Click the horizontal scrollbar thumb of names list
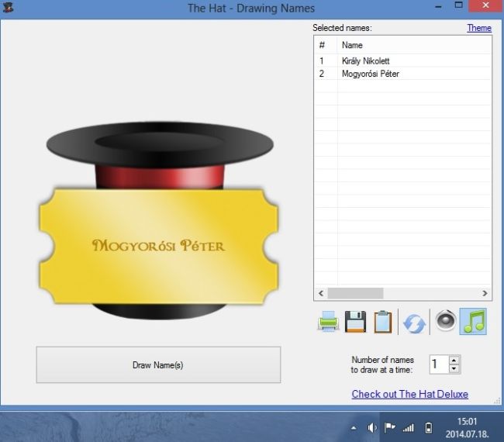The image size is (504, 442). 355,293
